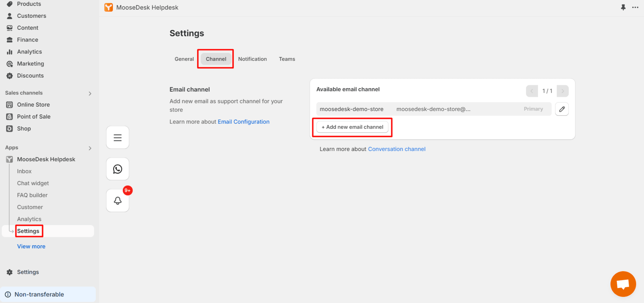Open FAQ builder menu item
Screen dimensions: 644x303
point(32,195)
